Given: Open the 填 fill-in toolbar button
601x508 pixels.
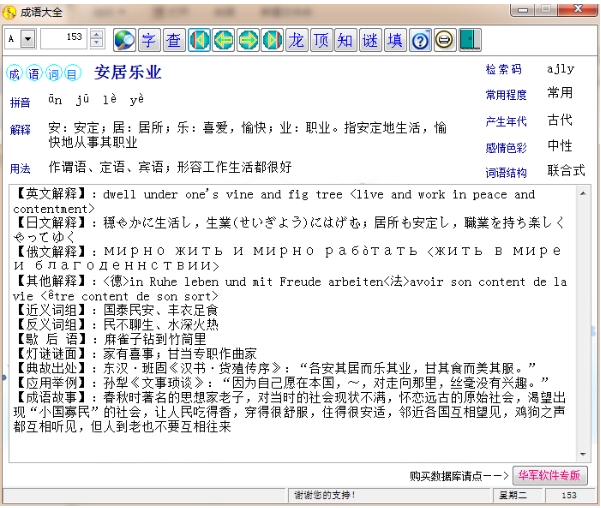Looking at the screenshot, I should [395, 40].
